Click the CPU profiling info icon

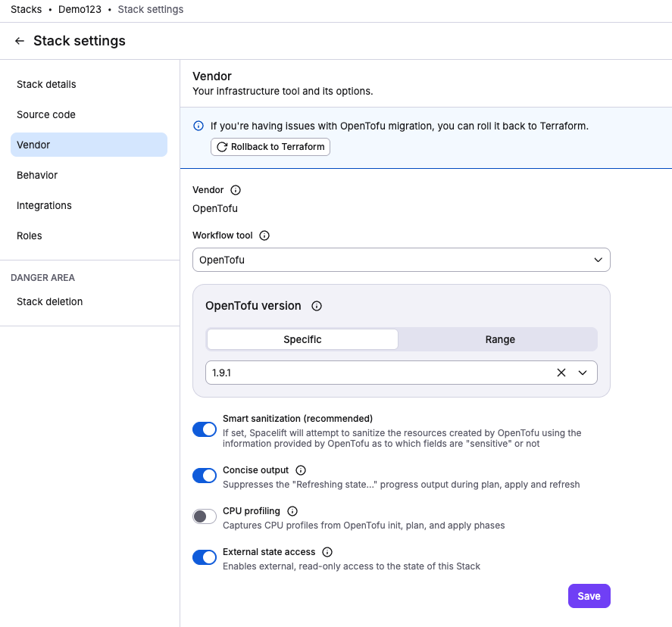point(292,511)
